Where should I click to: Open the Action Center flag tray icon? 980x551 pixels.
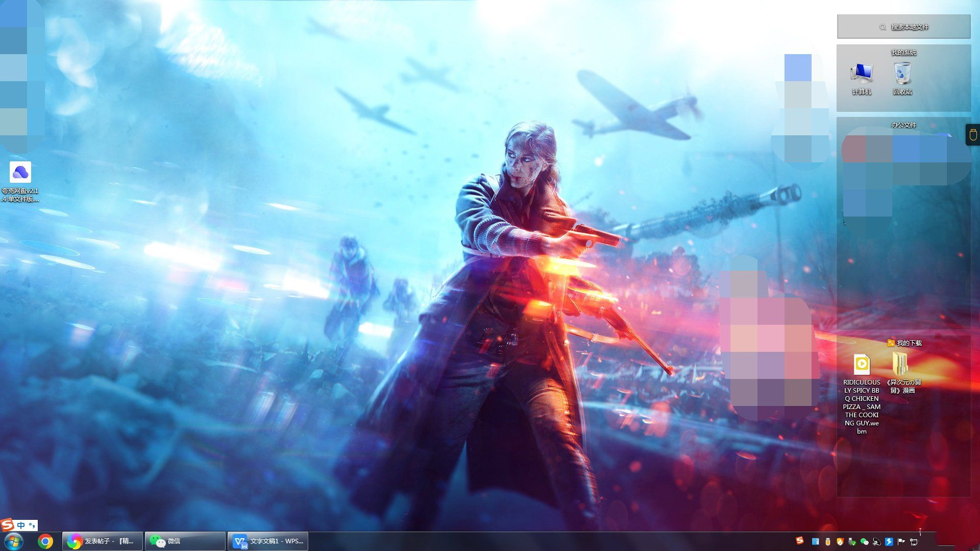(x=902, y=542)
